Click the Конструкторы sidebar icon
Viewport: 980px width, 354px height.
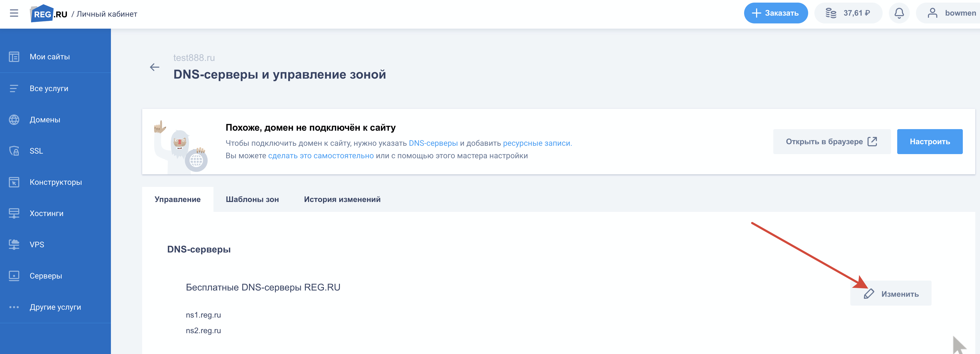tap(14, 182)
